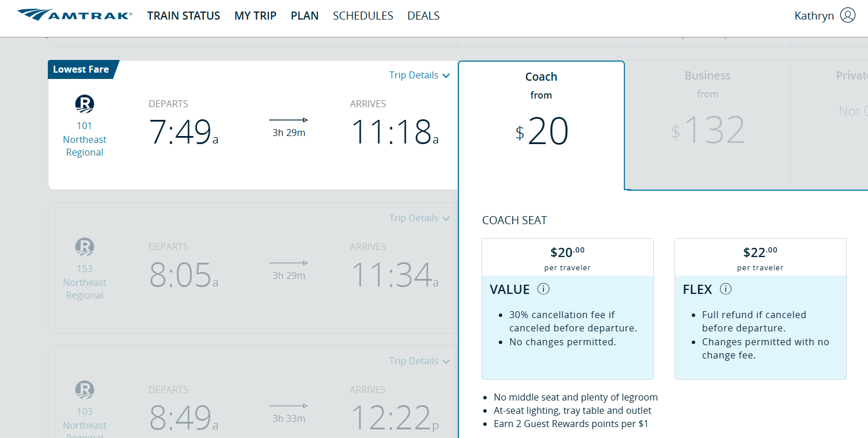Select the 7:49a departure time
This screenshot has width=868, height=438.
(x=184, y=132)
